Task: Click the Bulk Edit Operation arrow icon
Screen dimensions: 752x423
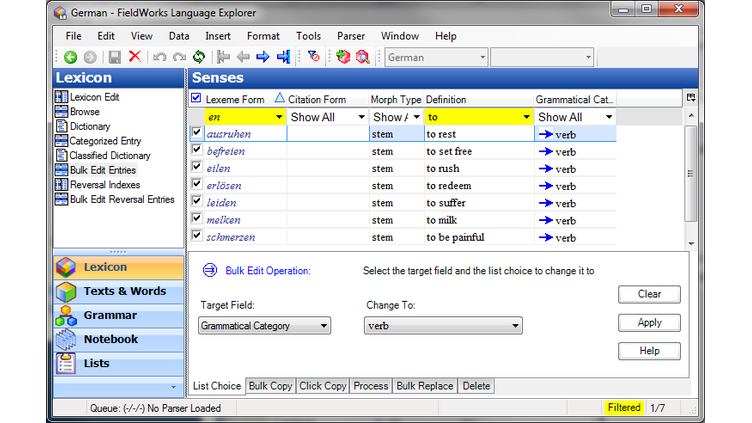Action: [210, 270]
